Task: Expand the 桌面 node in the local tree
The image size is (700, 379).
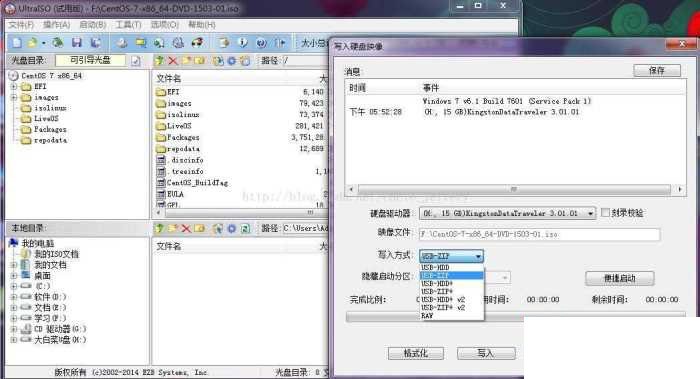Action: coord(14,276)
